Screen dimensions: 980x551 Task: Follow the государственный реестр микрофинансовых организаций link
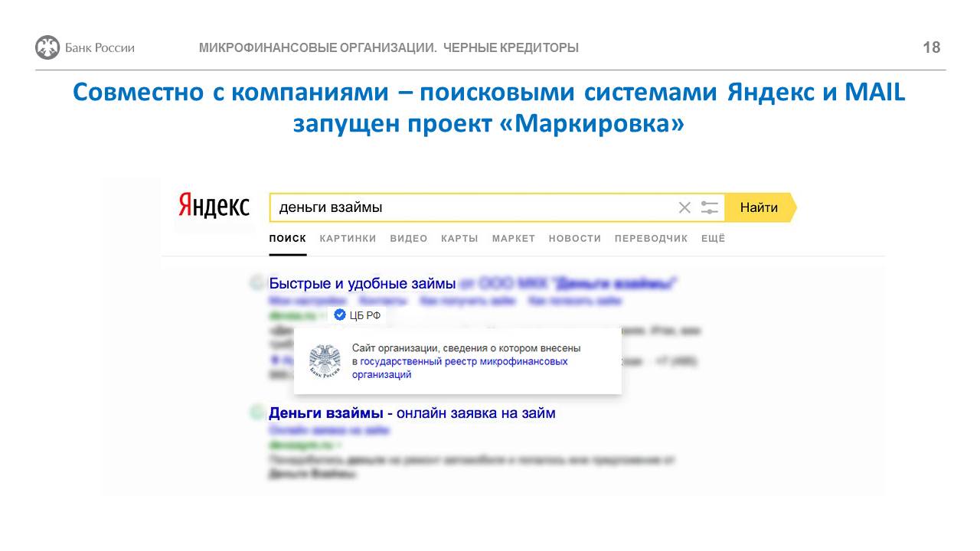click(x=460, y=368)
